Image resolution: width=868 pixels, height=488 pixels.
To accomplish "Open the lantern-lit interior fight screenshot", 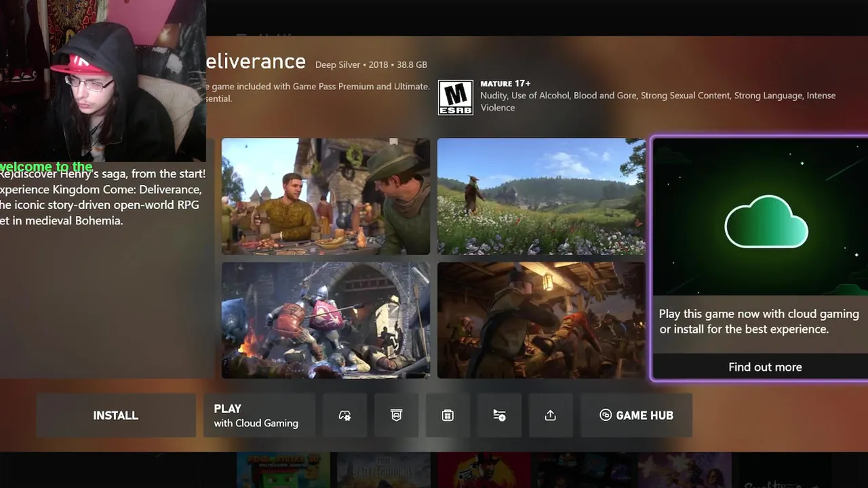I will (541, 320).
